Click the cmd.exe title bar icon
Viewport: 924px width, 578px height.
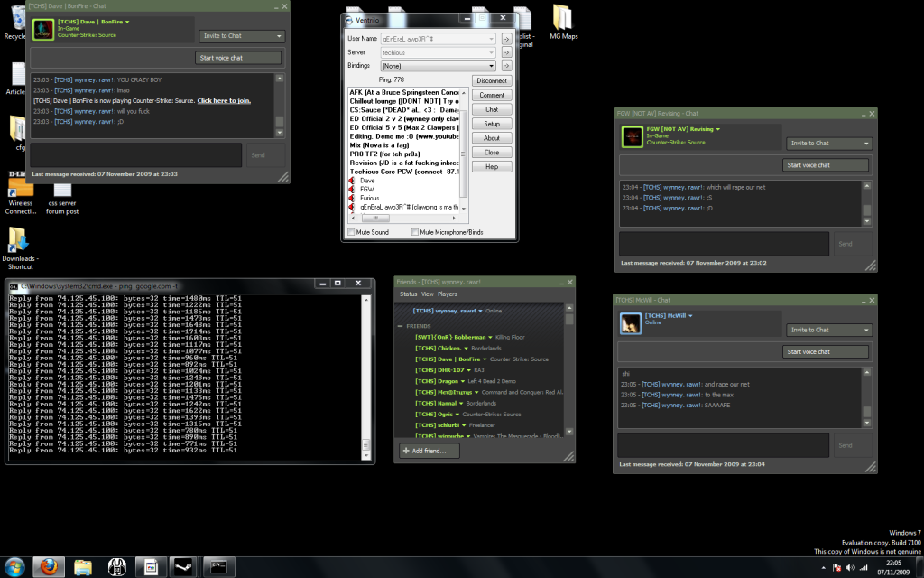(x=14, y=286)
